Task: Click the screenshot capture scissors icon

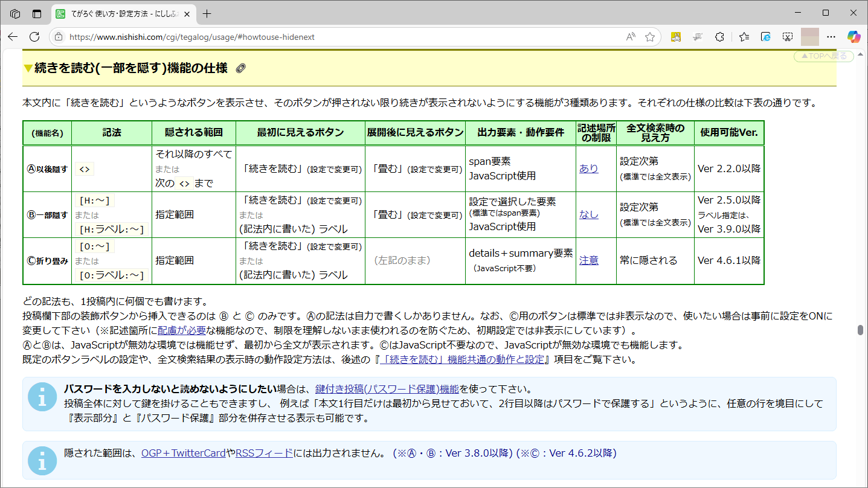Action: [x=788, y=37]
